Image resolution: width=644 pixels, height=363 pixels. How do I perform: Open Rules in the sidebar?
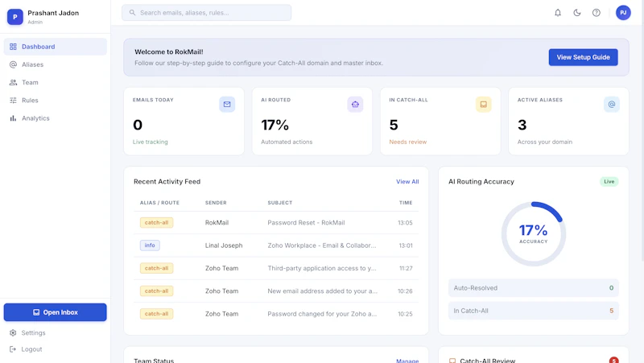(x=56, y=100)
